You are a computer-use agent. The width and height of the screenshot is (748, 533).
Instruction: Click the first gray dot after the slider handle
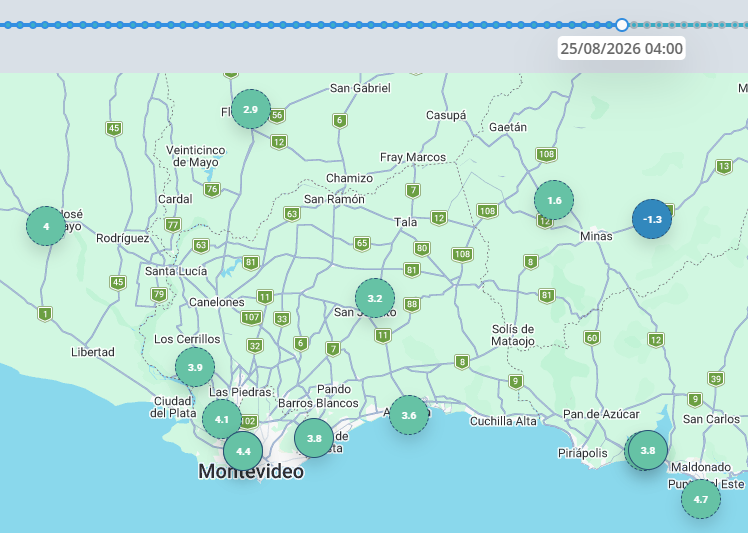tap(634, 25)
